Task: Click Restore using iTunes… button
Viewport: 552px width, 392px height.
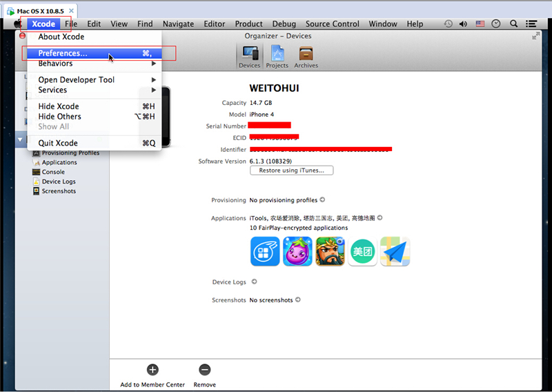Action: 291,170
